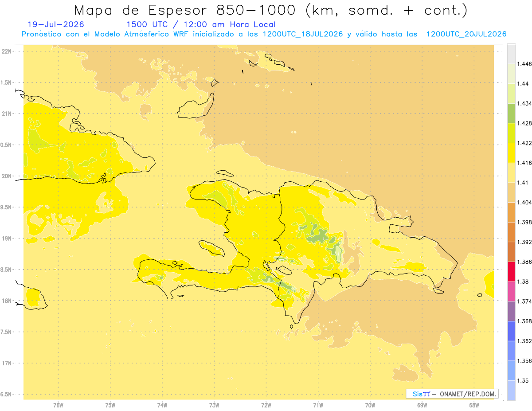This screenshot has width=532, height=411.
Task: Click the legend value '1.374'
Action: [x=524, y=301]
